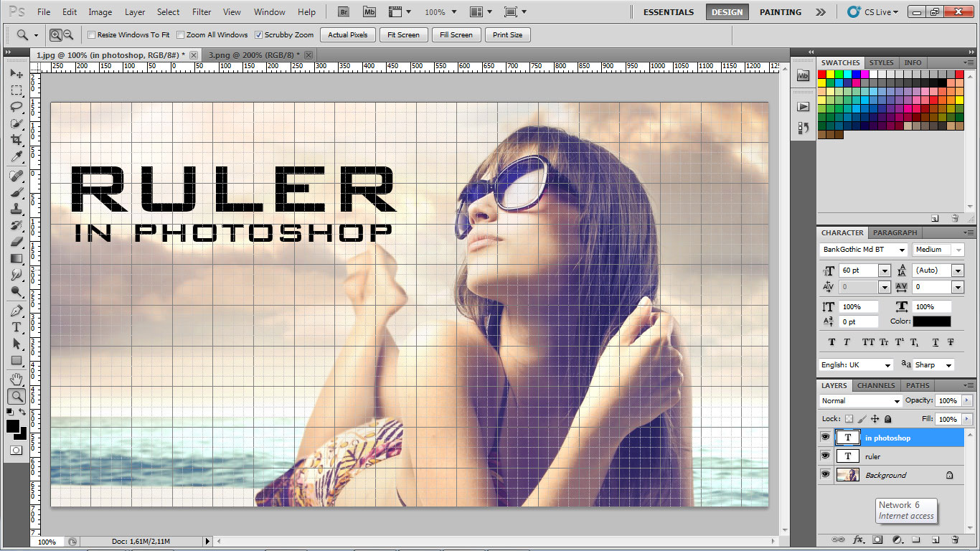The width and height of the screenshot is (980, 551).
Task: Open the leading dropdown (Auto)
Action: tap(958, 270)
